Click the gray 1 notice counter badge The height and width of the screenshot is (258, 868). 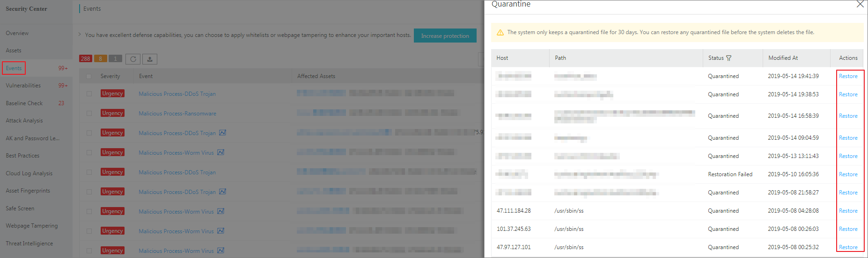tap(115, 59)
